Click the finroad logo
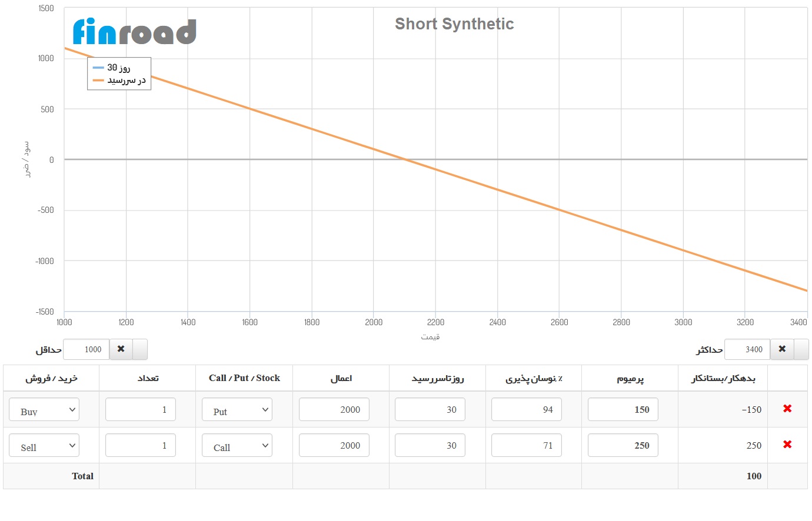 coord(134,32)
